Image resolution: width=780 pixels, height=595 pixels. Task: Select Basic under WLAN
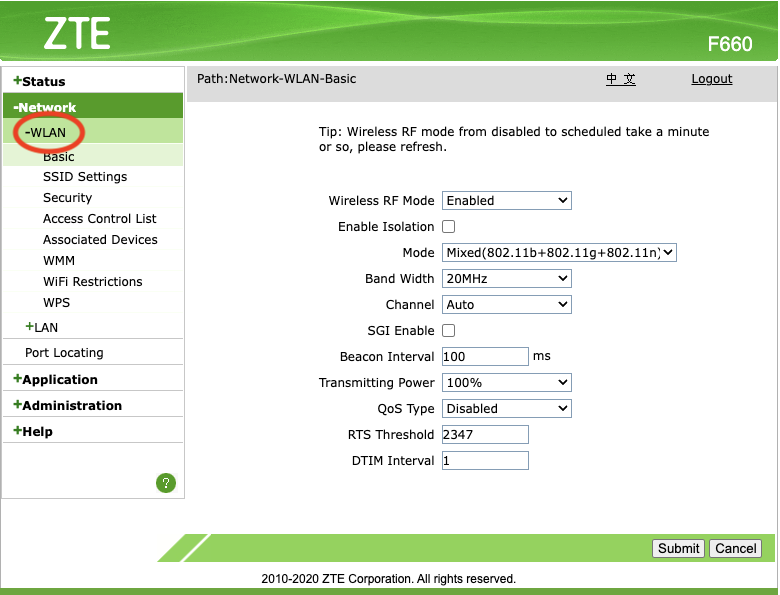click(59, 157)
